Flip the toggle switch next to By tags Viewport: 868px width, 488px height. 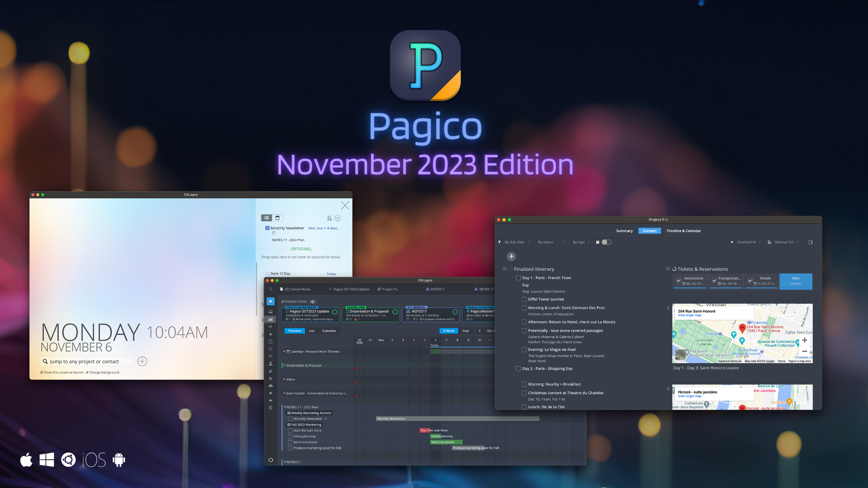click(607, 242)
